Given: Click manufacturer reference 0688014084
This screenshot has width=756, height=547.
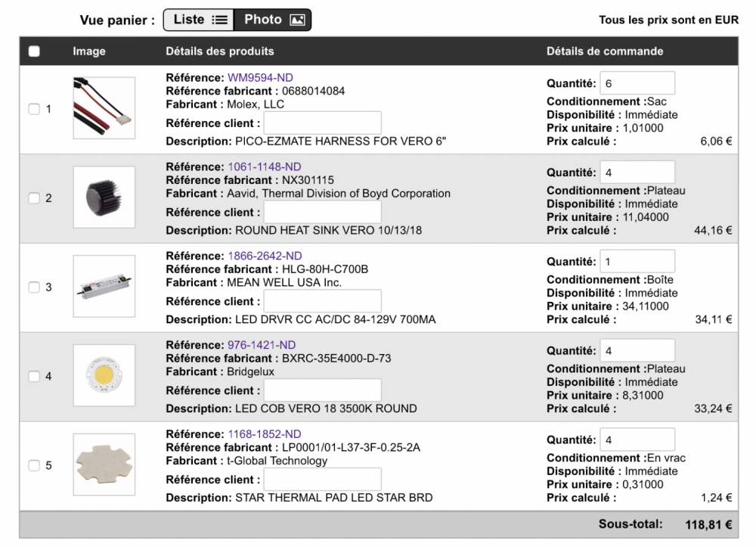Looking at the screenshot, I should click(314, 91).
